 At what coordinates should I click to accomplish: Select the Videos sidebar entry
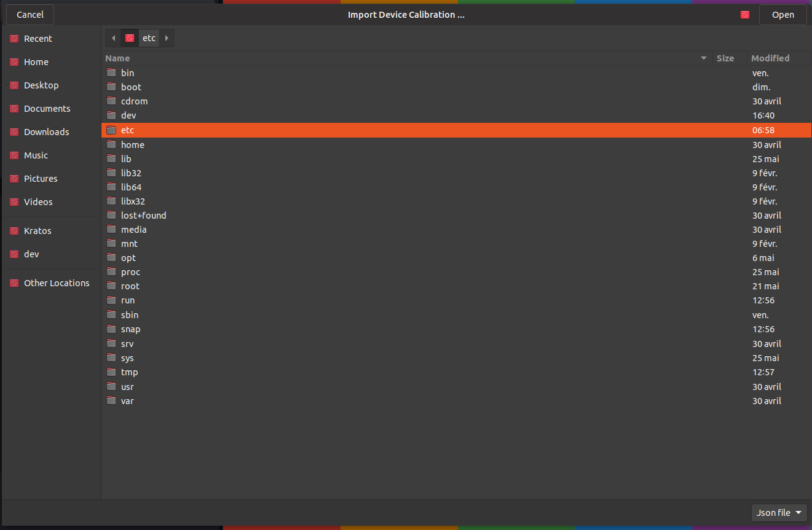pos(37,201)
